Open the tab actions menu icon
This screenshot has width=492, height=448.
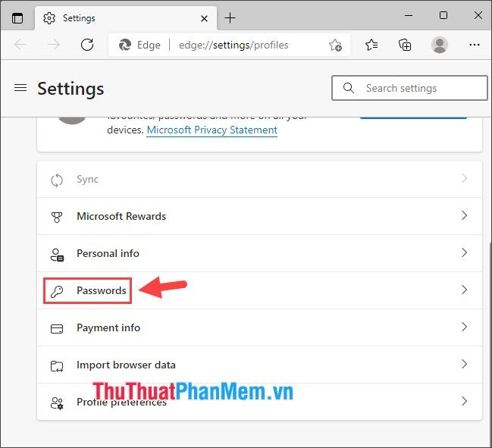(17, 18)
